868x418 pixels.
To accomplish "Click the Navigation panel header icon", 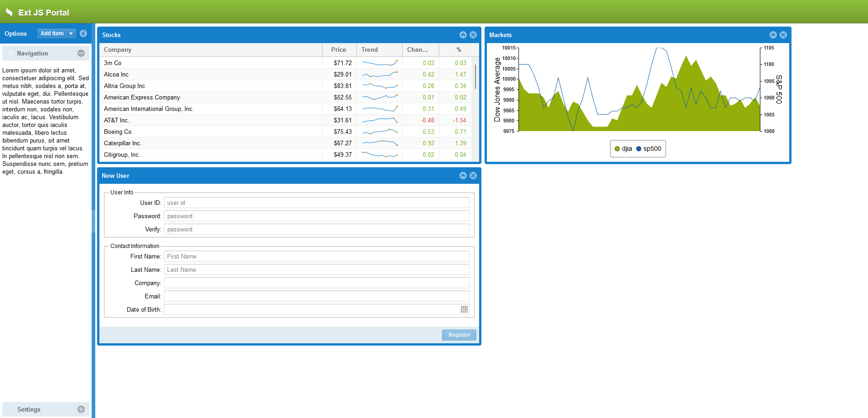I will coord(11,53).
